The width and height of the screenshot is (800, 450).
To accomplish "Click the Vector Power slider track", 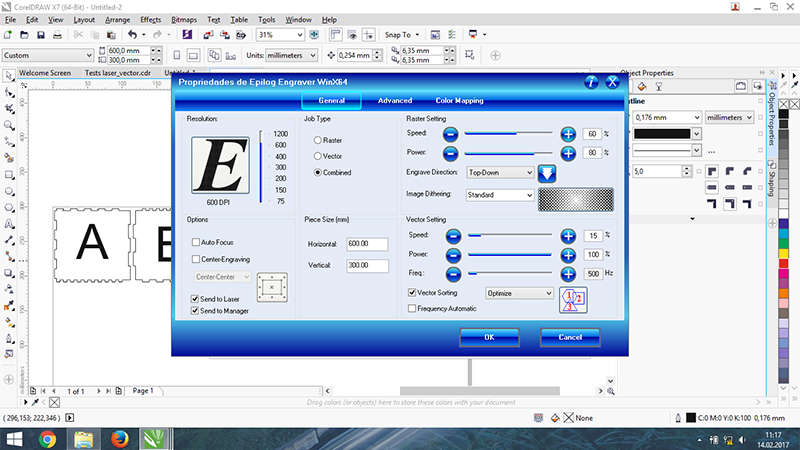I will [510, 255].
